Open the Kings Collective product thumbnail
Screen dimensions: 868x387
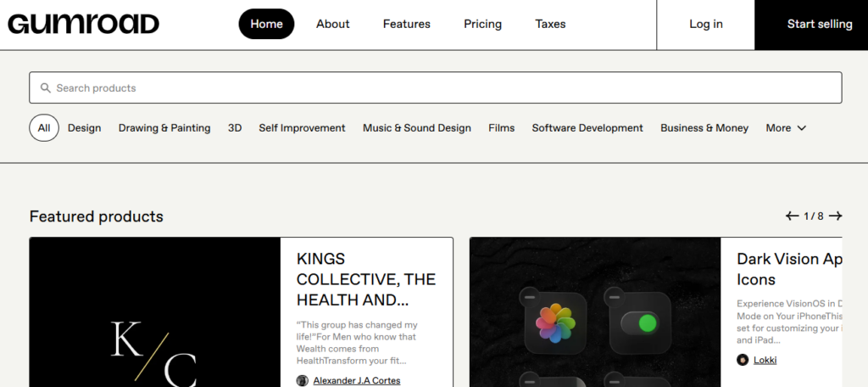pos(155,312)
